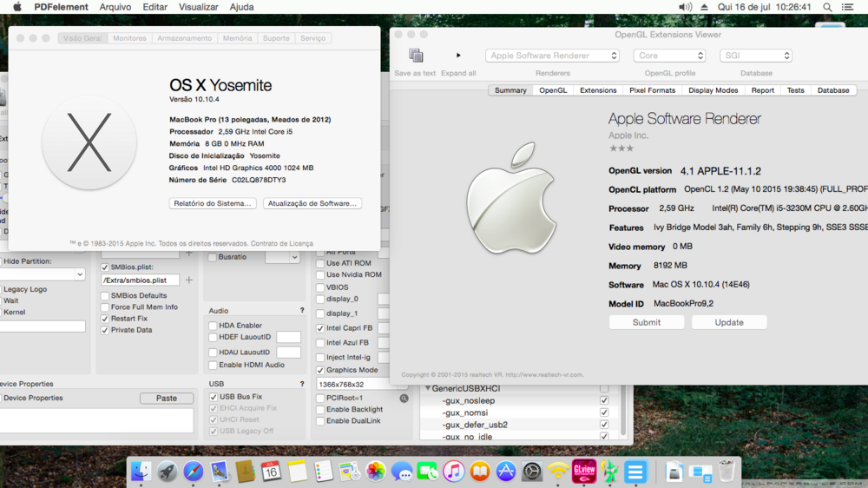Click magnifier icon beside PCIRoot=1
The image size is (868, 488).
point(404,399)
